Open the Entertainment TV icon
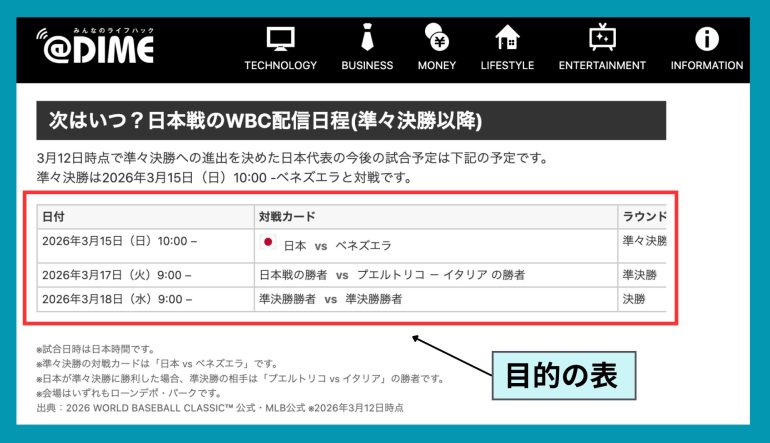 point(602,37)
